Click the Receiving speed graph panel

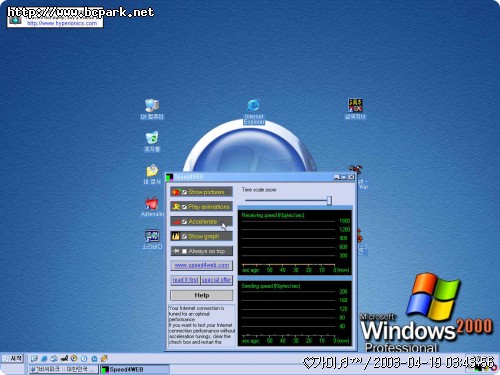click(295, 242)
